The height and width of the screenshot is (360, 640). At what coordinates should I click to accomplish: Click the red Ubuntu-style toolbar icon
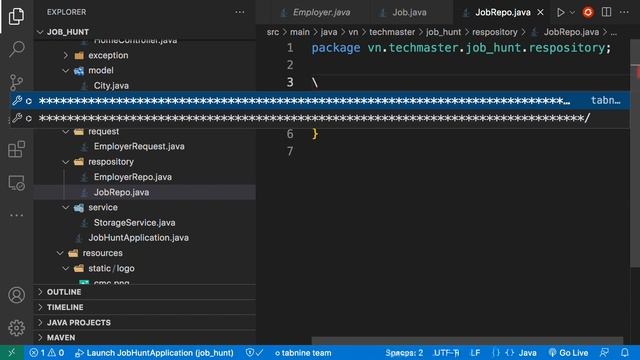[588, 12]
